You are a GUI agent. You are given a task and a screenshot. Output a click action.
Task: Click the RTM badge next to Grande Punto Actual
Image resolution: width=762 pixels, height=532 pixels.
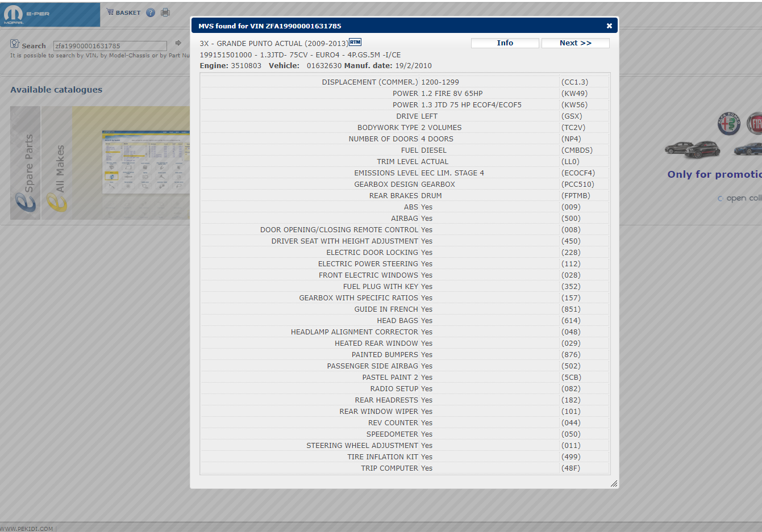click(x=355, y=42)
